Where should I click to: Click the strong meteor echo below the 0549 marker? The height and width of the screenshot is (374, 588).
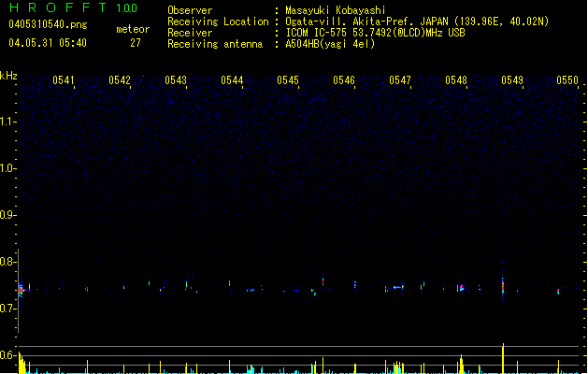coord(503,286)
